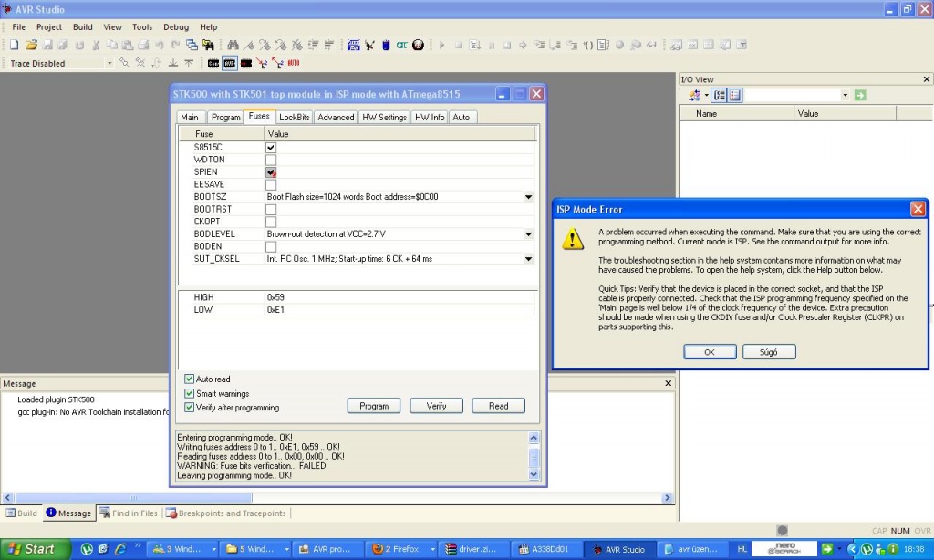Uncheck Verify after programming checkbox
Screen dimensions: 934x560
[190, 408]
